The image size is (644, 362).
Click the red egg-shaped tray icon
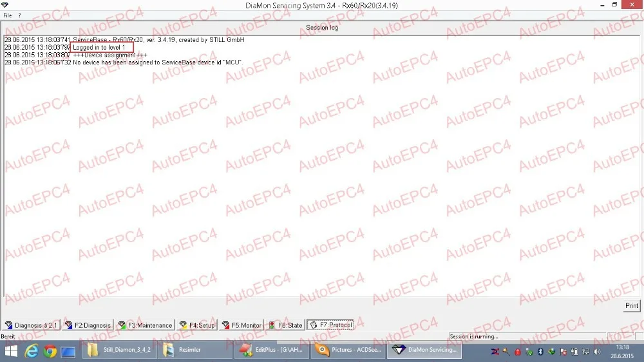(518, 352)
